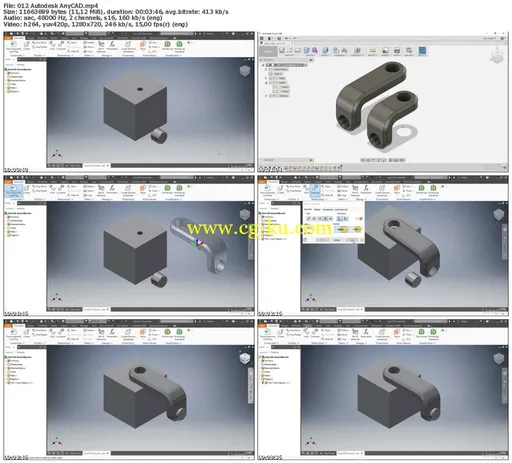512x463 pixels.
Task: Click OK in the Place Constraint dialog
Action: click(322, 240)
